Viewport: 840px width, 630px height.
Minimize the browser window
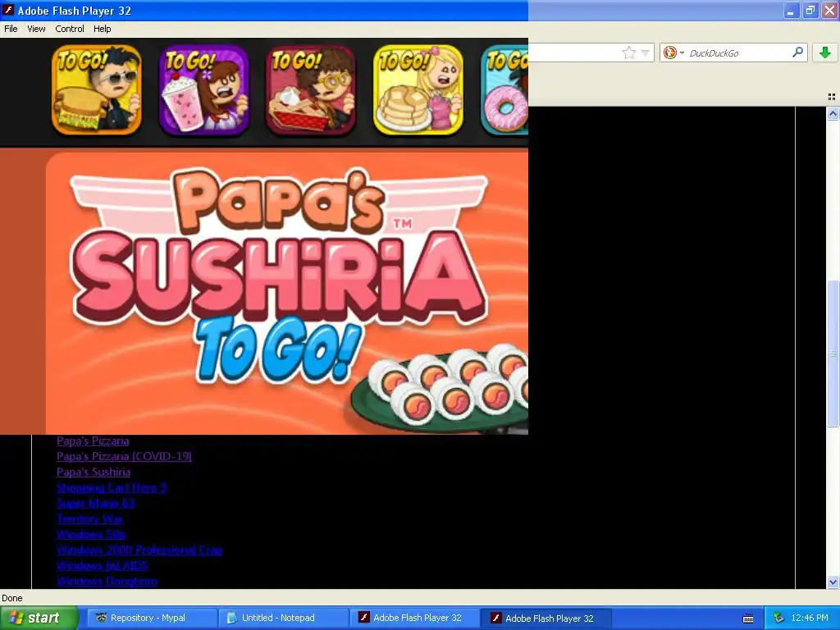click(x=792, y=11)
